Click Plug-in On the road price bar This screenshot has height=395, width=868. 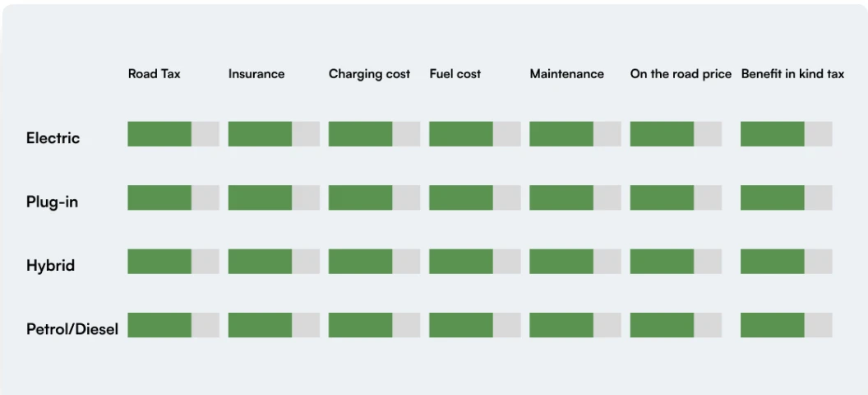click(676, 197)
